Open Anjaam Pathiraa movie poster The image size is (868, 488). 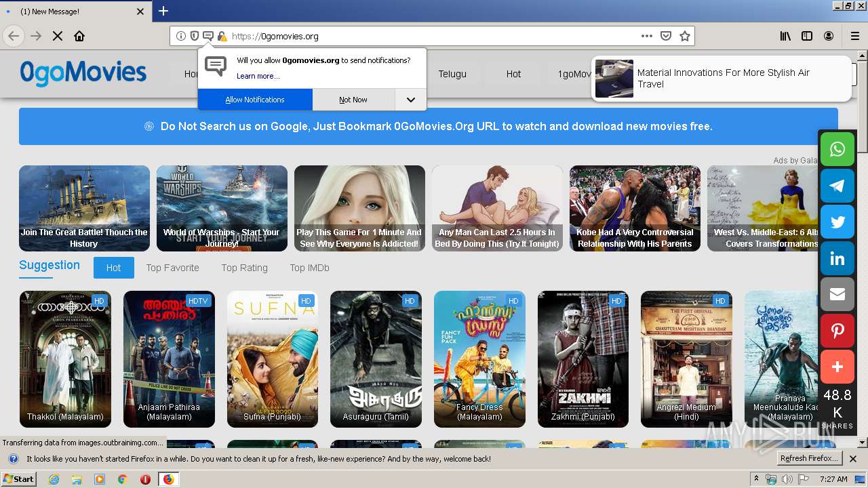pos(169,359)
